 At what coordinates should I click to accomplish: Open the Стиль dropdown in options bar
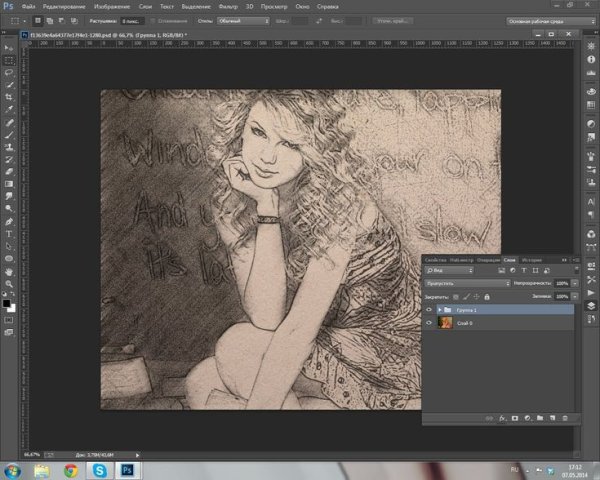pos(245,20)
